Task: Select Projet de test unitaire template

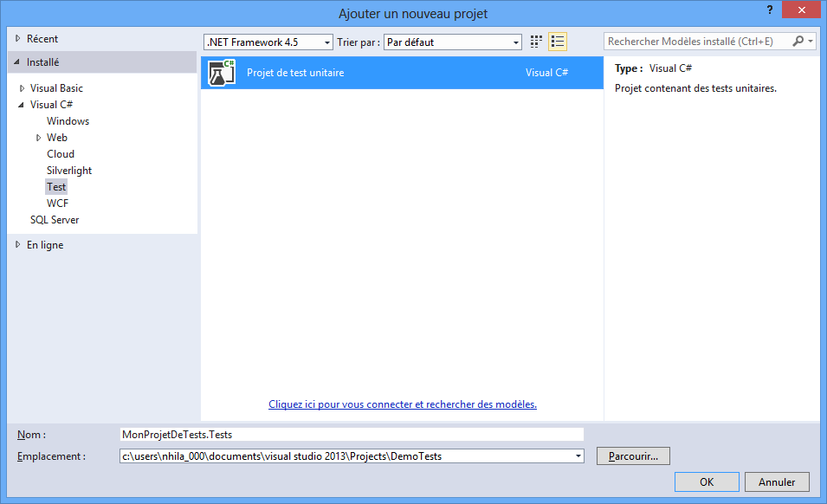Action: 402,73
